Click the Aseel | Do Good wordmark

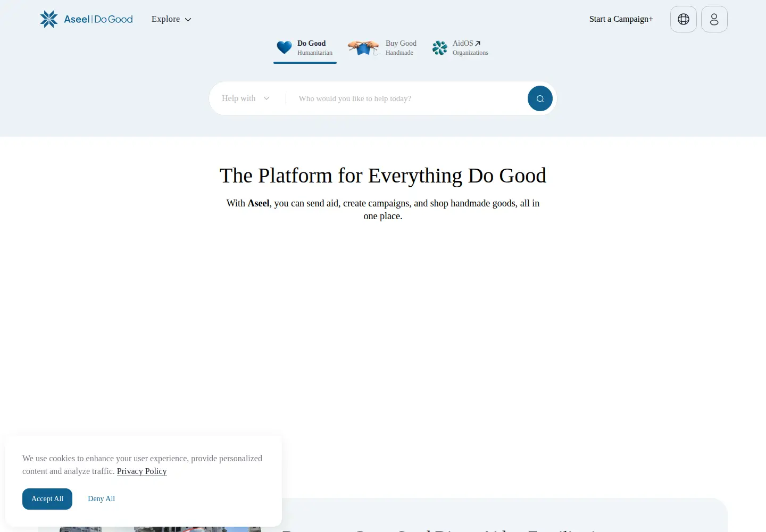98,19
